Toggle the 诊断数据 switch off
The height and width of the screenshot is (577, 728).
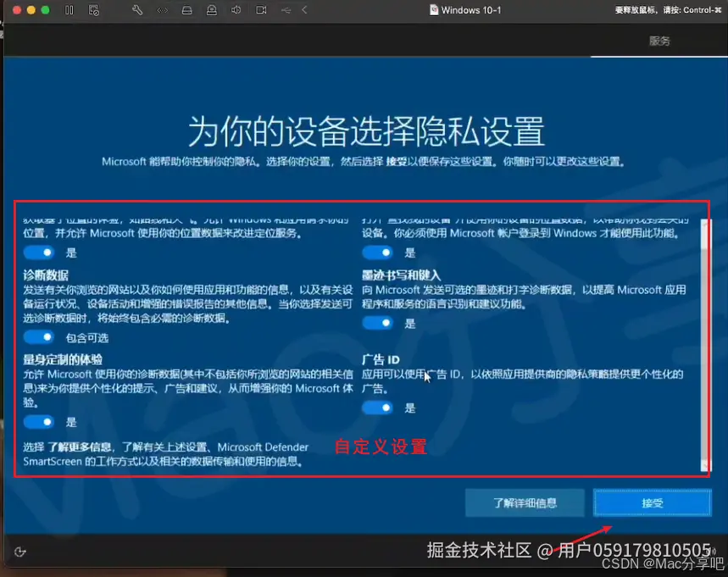tap(38, 336)
